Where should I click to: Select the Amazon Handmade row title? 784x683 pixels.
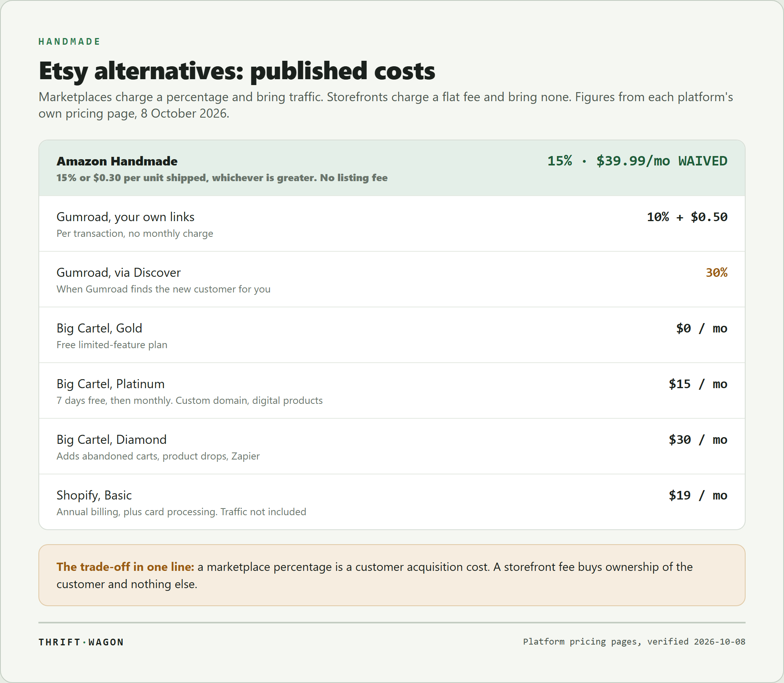coord(117,161)
